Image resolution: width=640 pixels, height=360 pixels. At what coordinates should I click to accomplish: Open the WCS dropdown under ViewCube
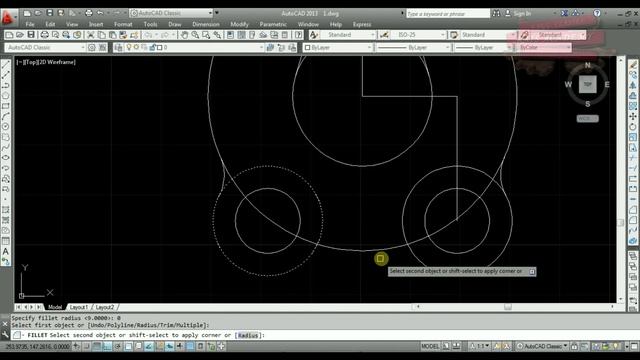587,119
